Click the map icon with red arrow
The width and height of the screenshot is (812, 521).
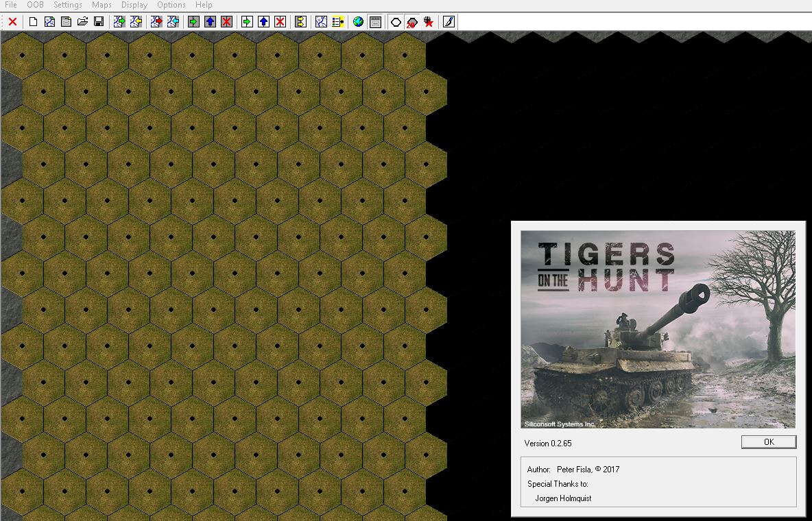[156, 22]
